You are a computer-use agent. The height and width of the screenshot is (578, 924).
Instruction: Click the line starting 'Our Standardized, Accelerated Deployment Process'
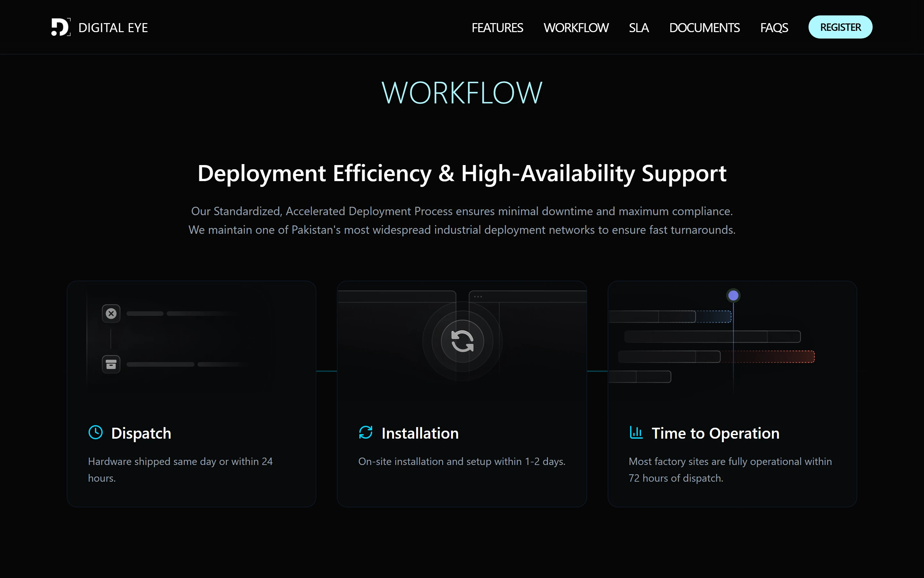click(462, 211)
